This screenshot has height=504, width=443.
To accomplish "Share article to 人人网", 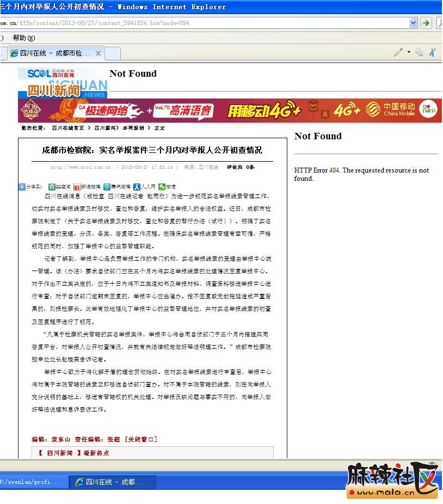I will point(145,187).
